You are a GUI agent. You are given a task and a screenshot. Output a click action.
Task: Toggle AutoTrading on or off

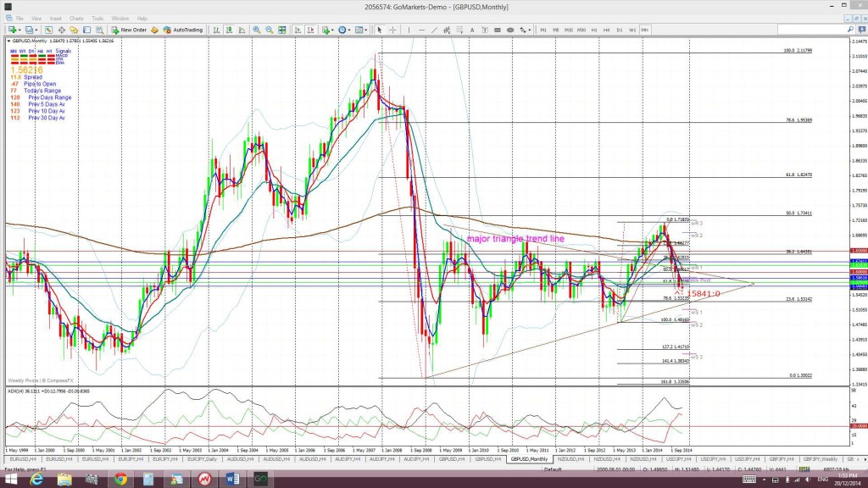coord(183,30)
